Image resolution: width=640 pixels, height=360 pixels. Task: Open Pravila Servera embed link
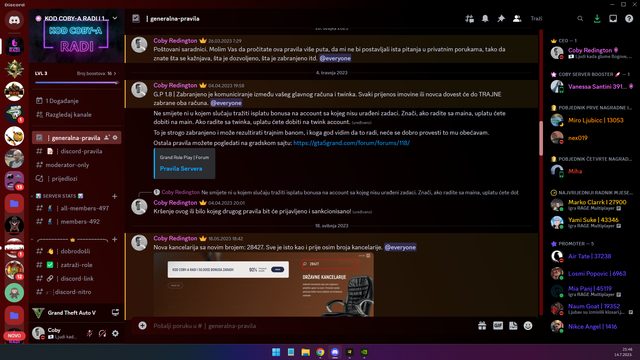tap(181, 169)
